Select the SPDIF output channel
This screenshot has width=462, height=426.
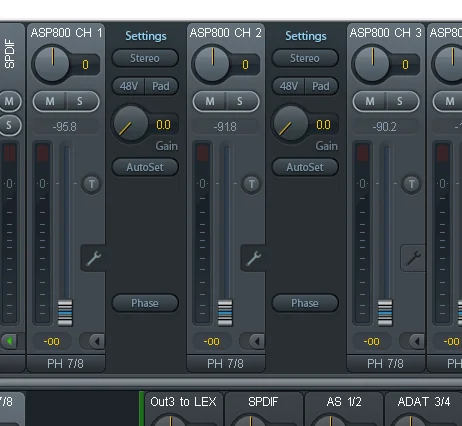(x=263, y=402)
